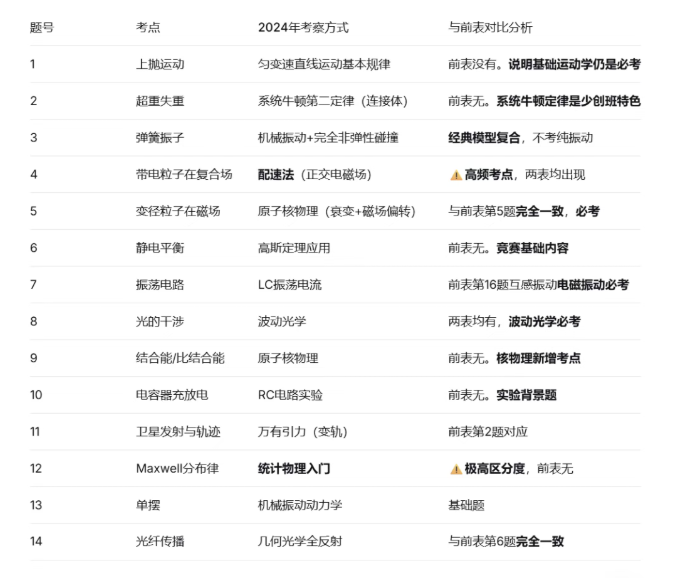
Task: Click the 2024年考察方式 column header
Action: click(x=303, y=28)
